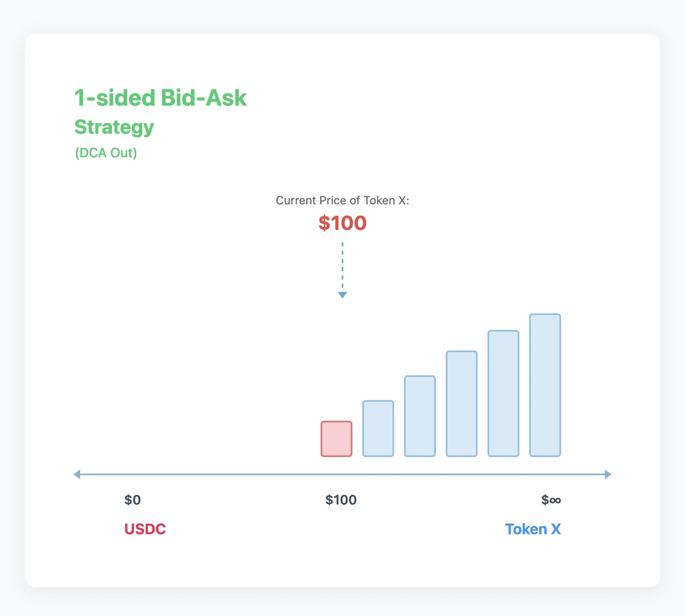Click the $∞ axis label
Screen dimensions: 685x616
pos(551,500)
